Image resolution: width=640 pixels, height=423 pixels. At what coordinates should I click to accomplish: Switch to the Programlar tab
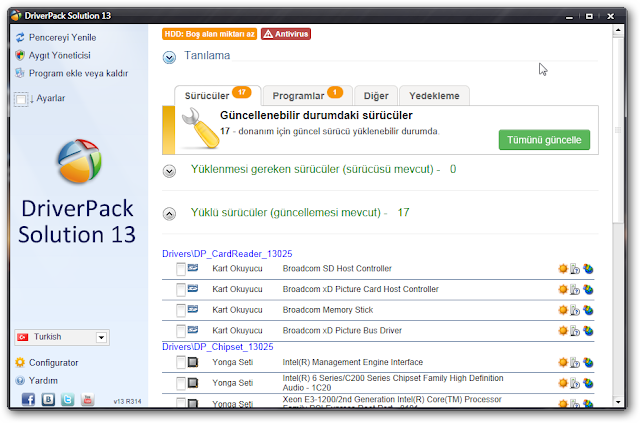(x=308, y=96)
